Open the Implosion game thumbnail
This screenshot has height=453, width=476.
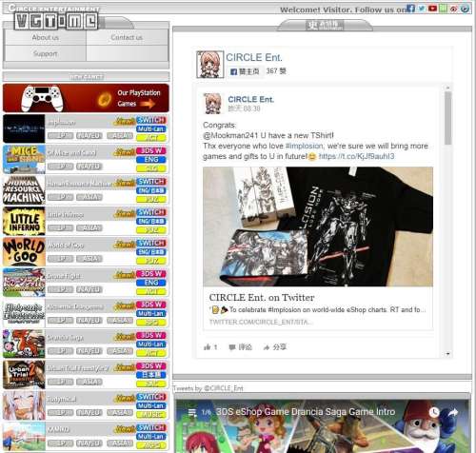click(24, 128)
